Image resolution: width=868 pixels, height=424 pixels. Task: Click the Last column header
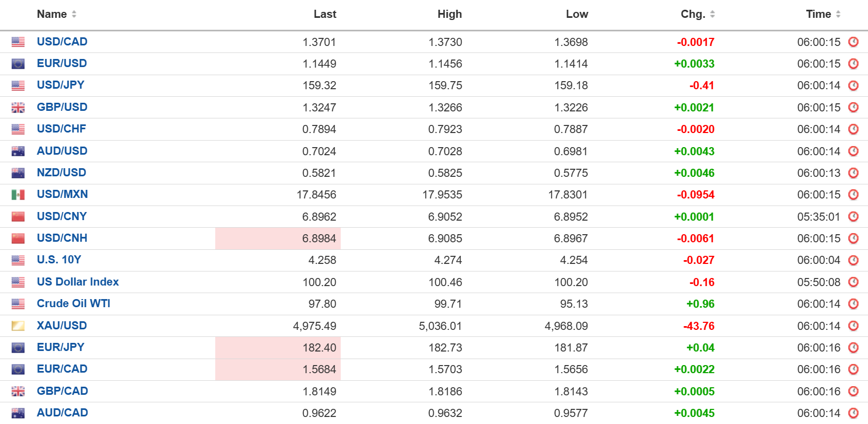pyautogui.click(x=324, y=14)
